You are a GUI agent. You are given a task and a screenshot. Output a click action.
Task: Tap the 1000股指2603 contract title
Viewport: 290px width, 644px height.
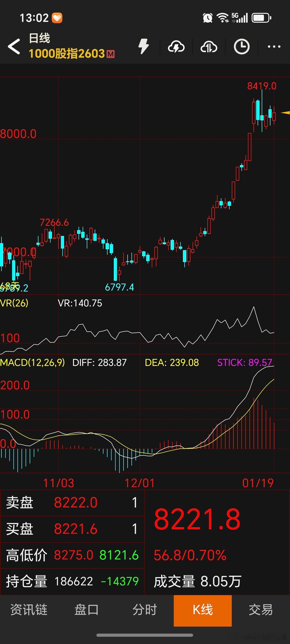[67, 53]
